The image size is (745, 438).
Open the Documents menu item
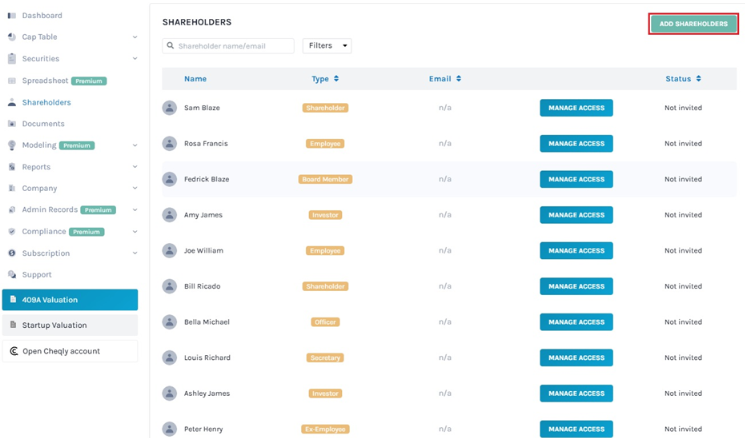(43, 124)
